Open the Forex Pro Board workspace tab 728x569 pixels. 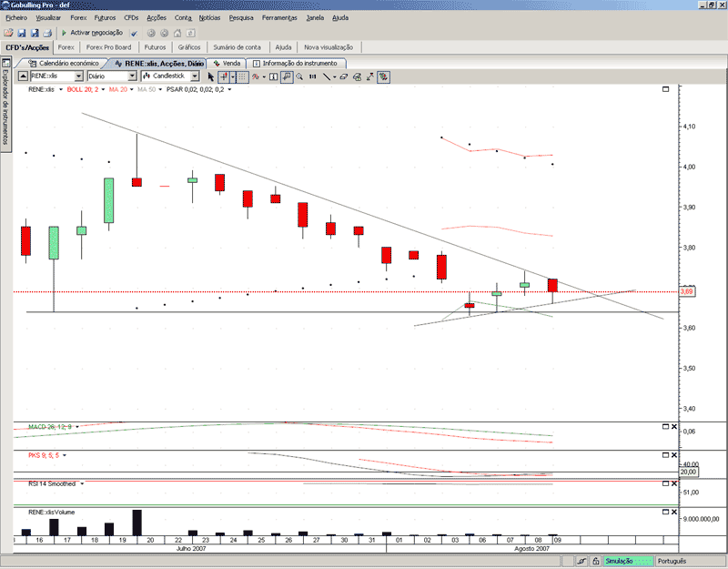pos(108,47)
